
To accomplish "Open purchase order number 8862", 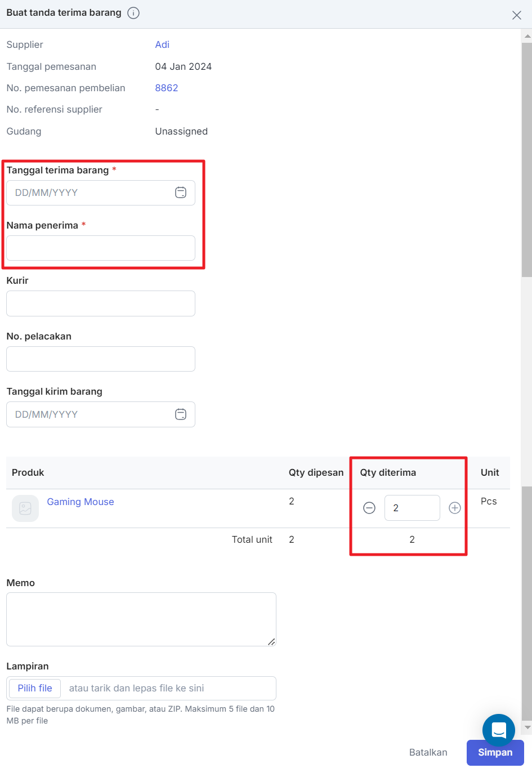I will [167, 88].
